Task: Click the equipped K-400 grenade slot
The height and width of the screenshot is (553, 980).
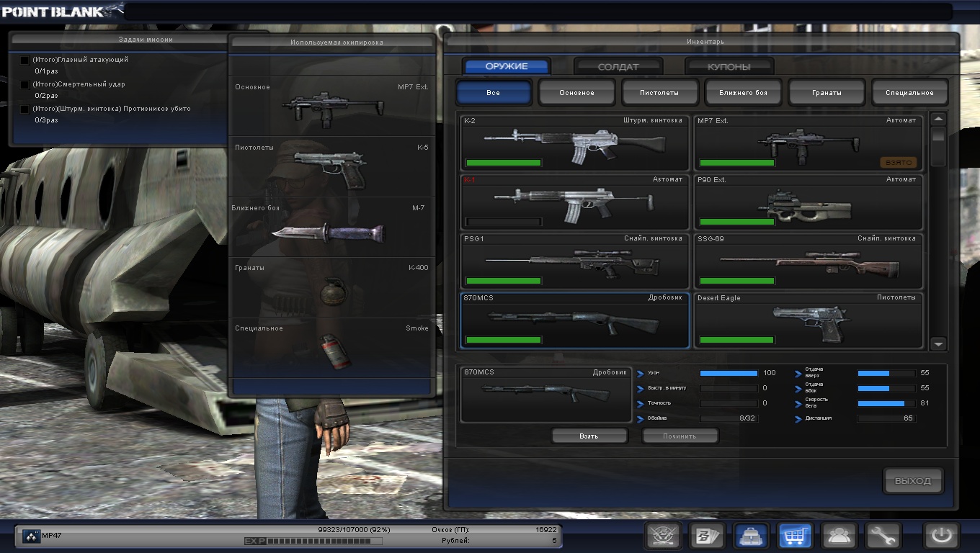Action: (332, 287)
